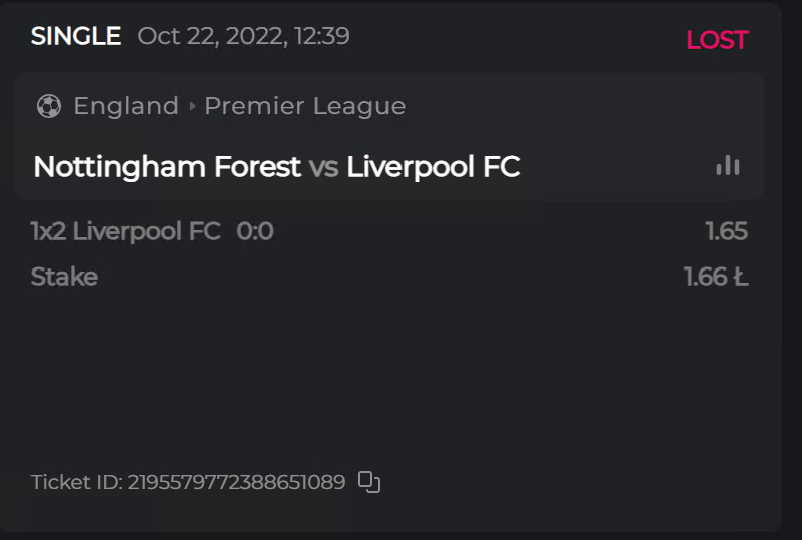Viewport: 802px width, 540px height.
Task: Click the "vs" text between teams
Action: click(x=323, y=167)
